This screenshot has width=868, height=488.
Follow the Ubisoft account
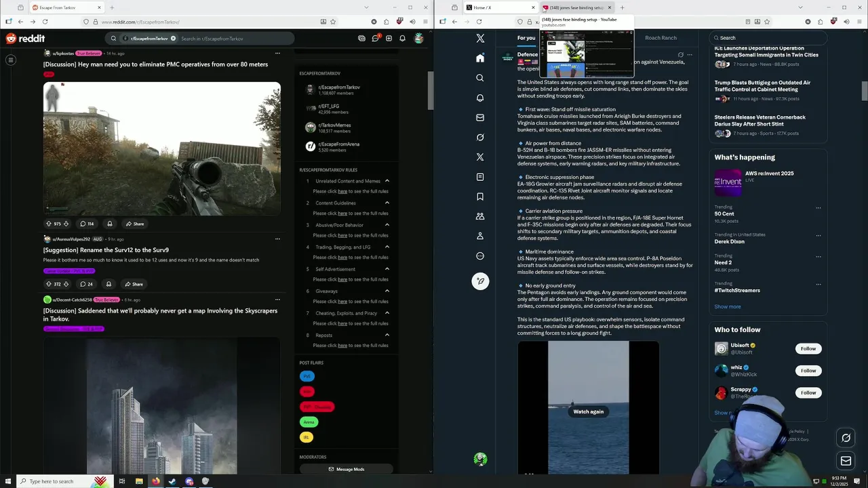click(x=808, y=348)
